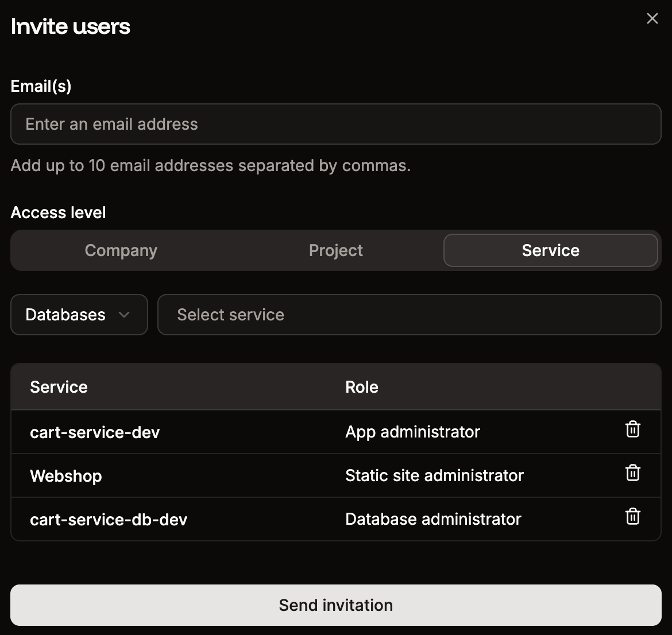Click the Invite users title

[70, 26]
